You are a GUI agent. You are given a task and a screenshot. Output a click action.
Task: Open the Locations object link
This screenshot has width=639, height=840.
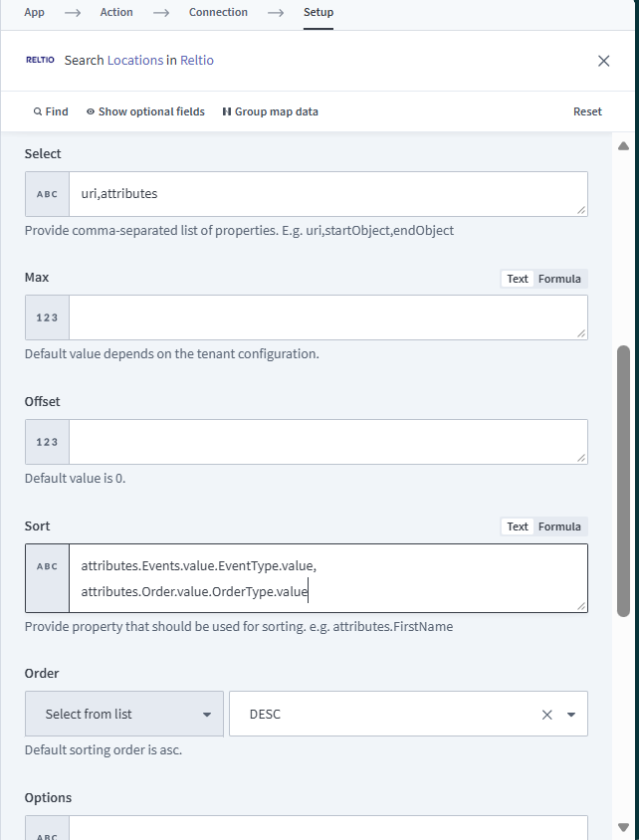[x=135, y=61]
